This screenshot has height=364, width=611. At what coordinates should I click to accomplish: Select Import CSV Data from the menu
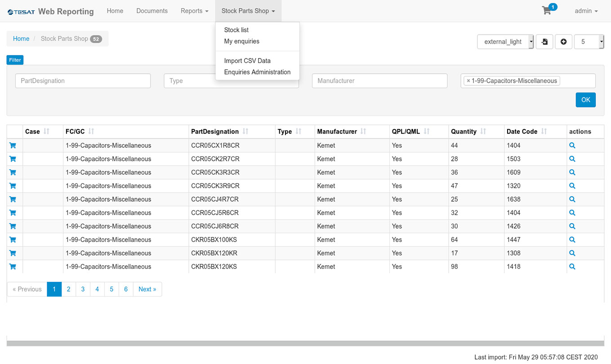(x=247, y=61)
